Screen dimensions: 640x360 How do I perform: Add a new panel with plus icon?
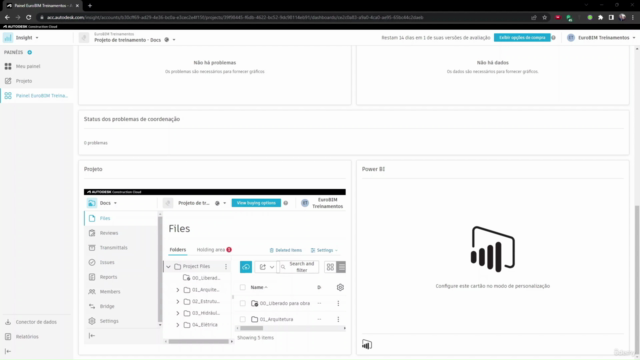pos(29,52)
